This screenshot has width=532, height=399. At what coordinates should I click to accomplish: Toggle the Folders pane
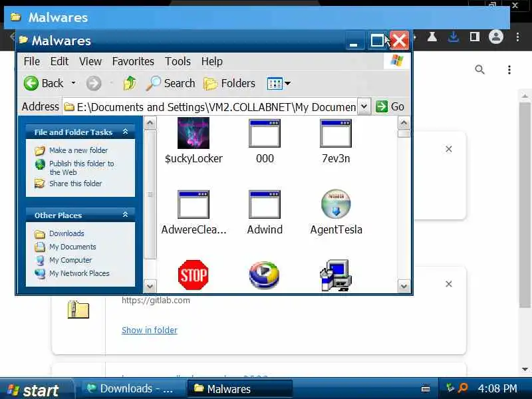229,83
